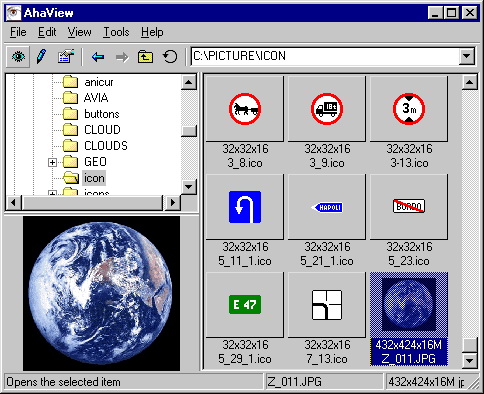Select the 3-13.ico 3m height thumbnail
This screenshot has width=484, height=394.
click(409, 109)
